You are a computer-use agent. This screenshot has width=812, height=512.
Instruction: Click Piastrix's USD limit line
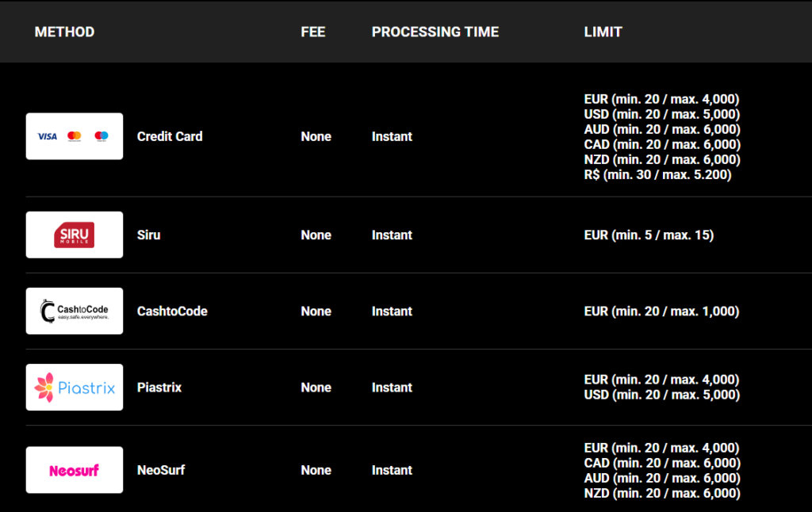click(x=661, y=395)
